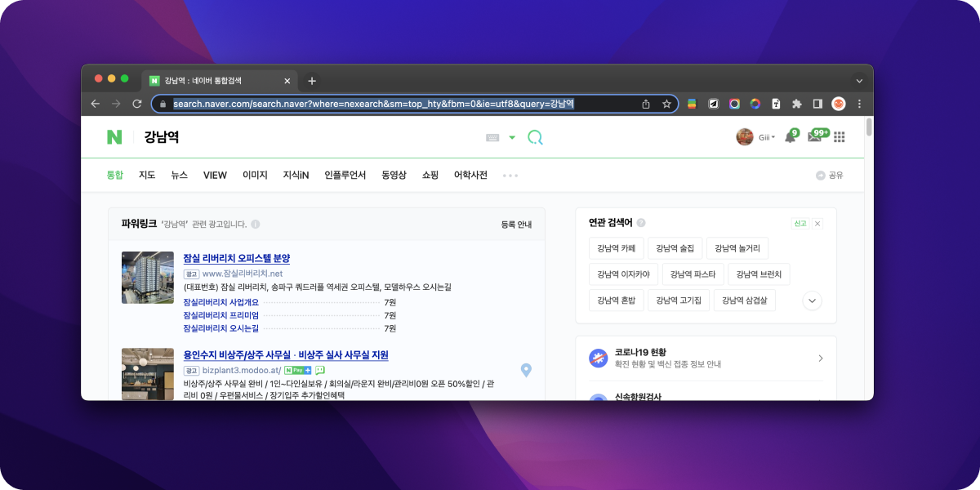Image resolution: width=980 pixels, height=490 pixels.
Task: Open a new browser tab
Action: pos(312,81)
